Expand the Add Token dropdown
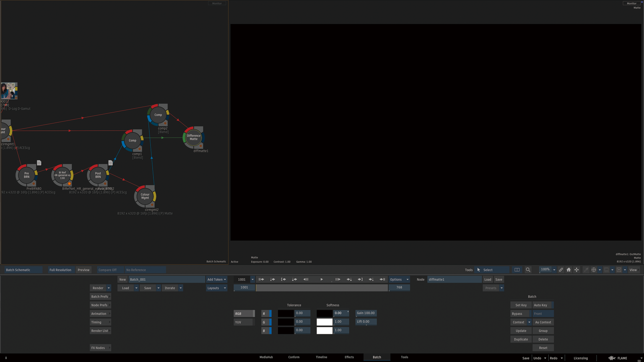The height and width of the screenshot is (362, 644). (x=216, y=279)
